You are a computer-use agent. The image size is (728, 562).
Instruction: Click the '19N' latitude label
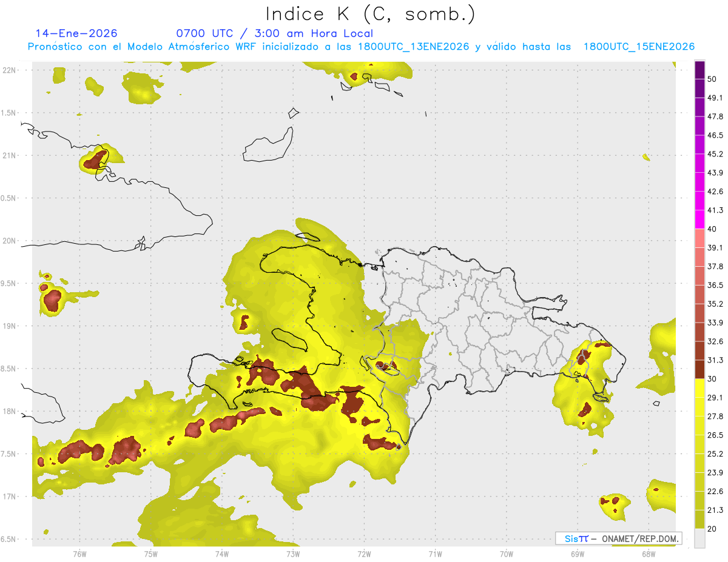[x=10, y=326]
